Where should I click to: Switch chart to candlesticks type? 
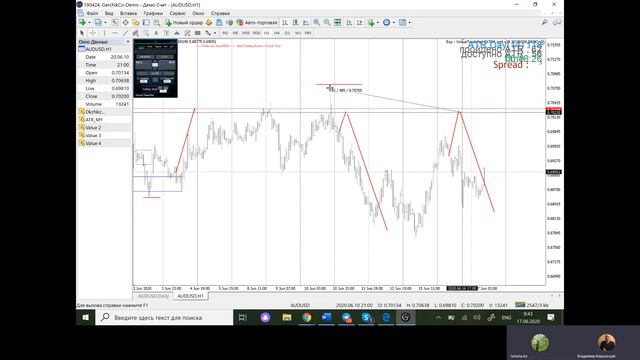[295, 22]
